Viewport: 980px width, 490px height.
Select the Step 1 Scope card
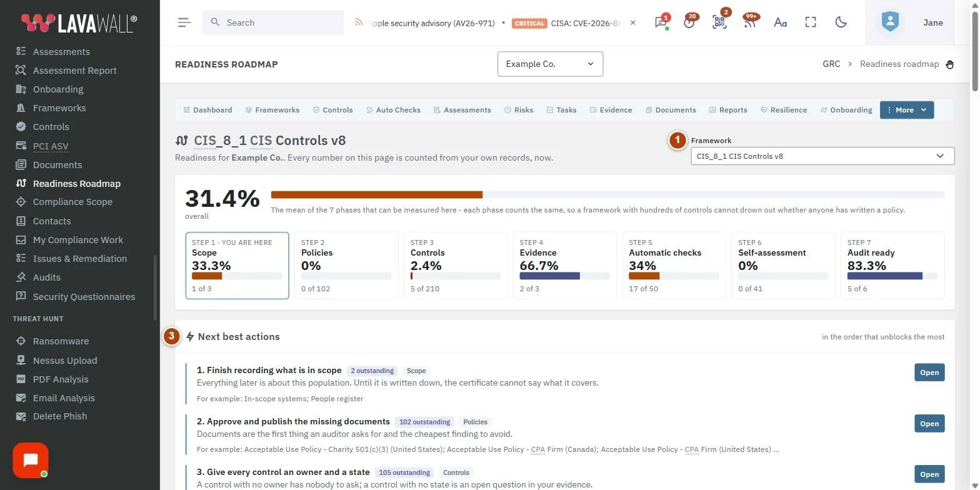[237, 266]
